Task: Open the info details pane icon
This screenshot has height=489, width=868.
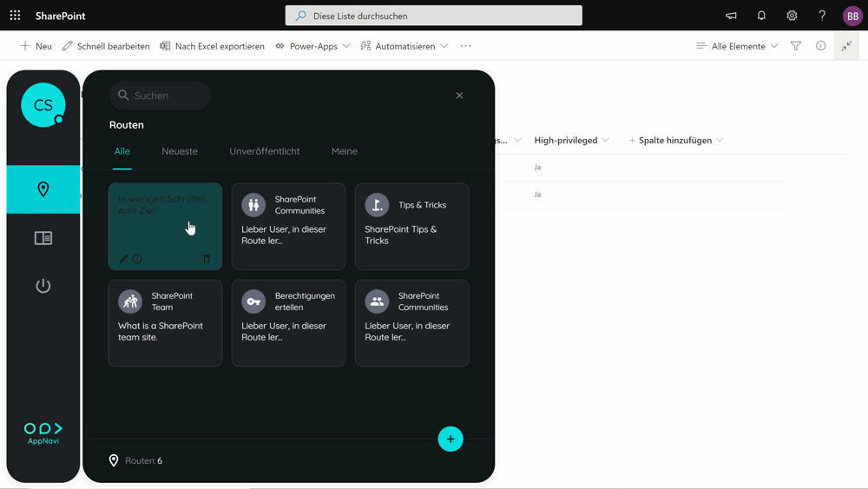Action: [820, 46]
